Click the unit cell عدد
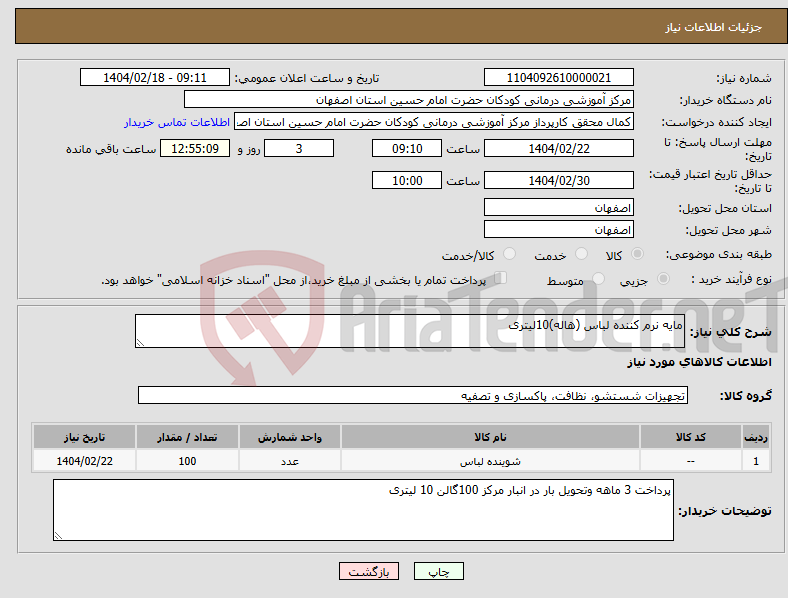The height and width of the screenshot is (598, 788). (290, 461)
